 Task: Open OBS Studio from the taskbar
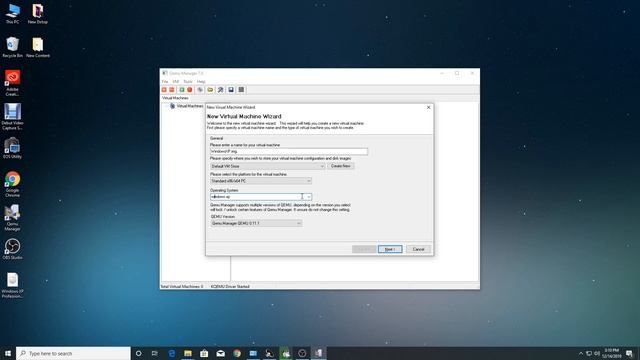(302, 353)
